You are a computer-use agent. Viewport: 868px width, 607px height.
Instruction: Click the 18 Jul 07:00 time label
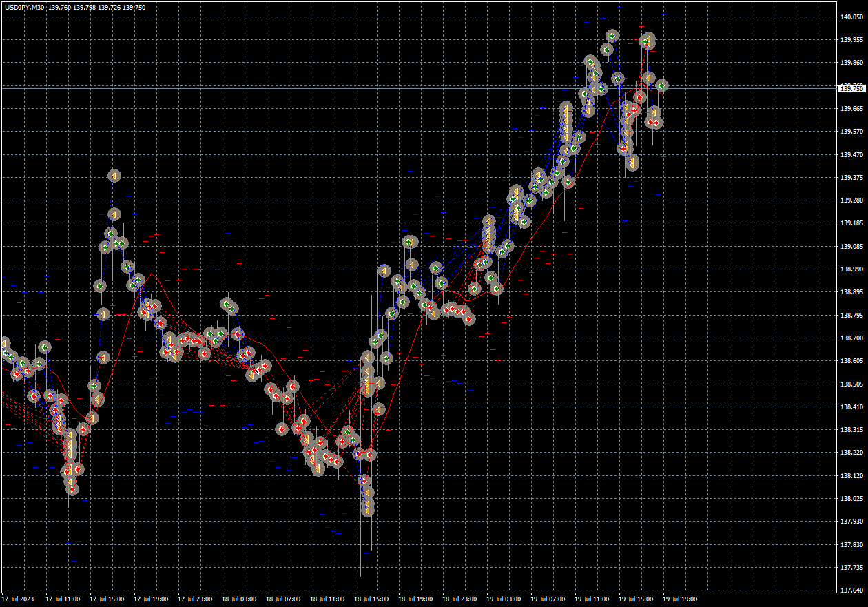[283, 599]
